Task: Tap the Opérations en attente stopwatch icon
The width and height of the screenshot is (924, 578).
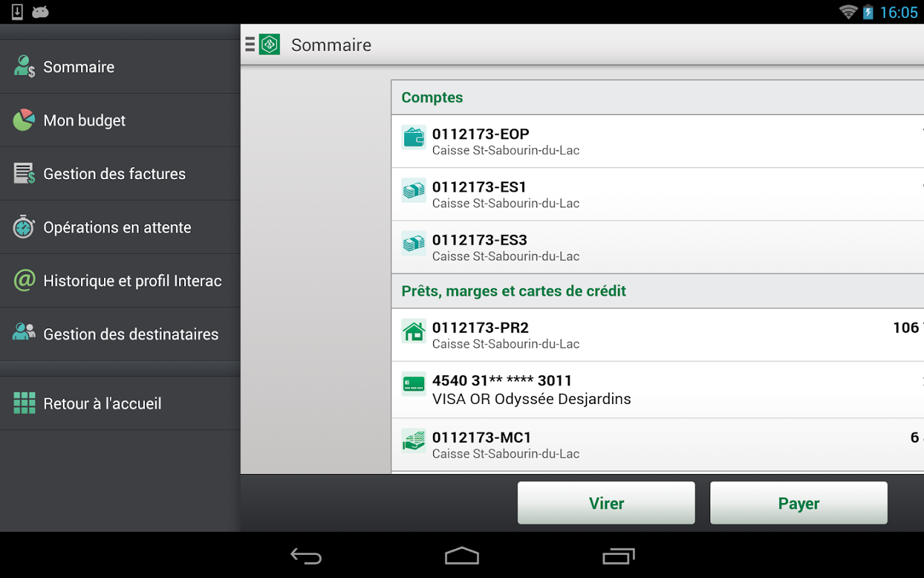Action: click(x=24, y=227)
